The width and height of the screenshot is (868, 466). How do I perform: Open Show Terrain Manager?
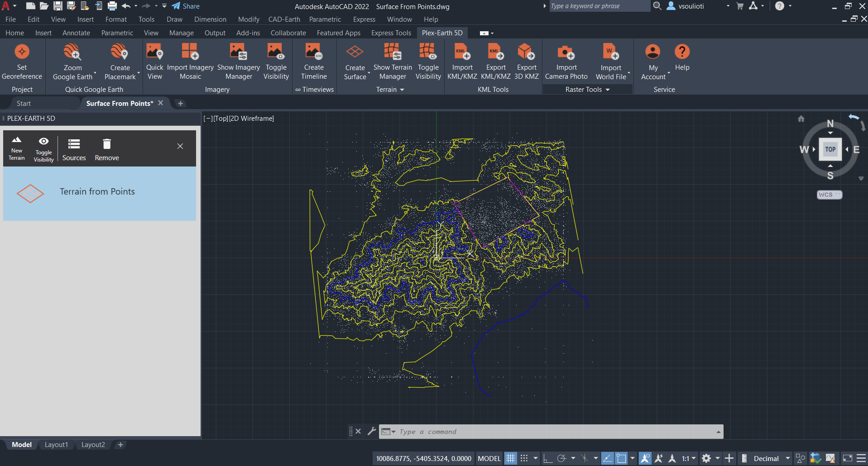pyautogui.click(x=393, y=62)
